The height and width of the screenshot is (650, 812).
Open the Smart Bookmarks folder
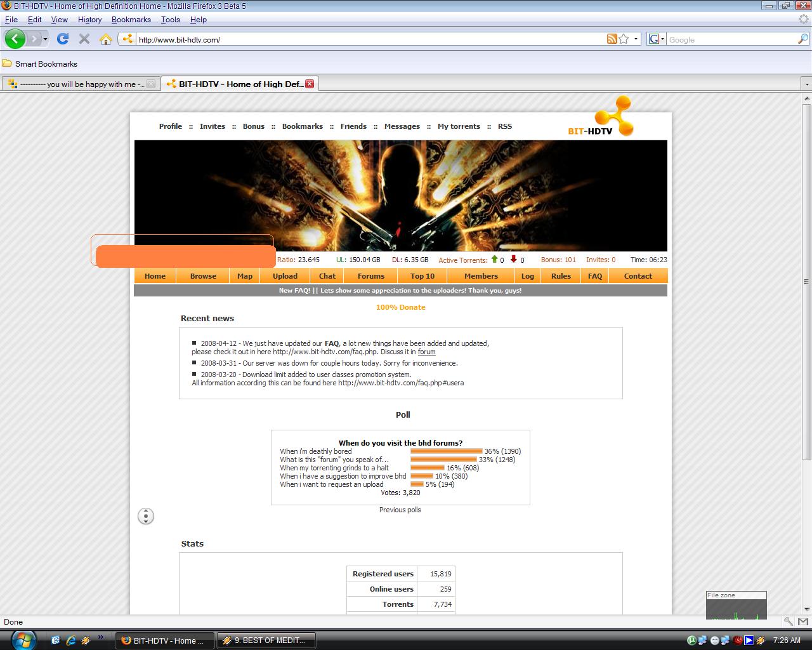[x=40, y=63]
